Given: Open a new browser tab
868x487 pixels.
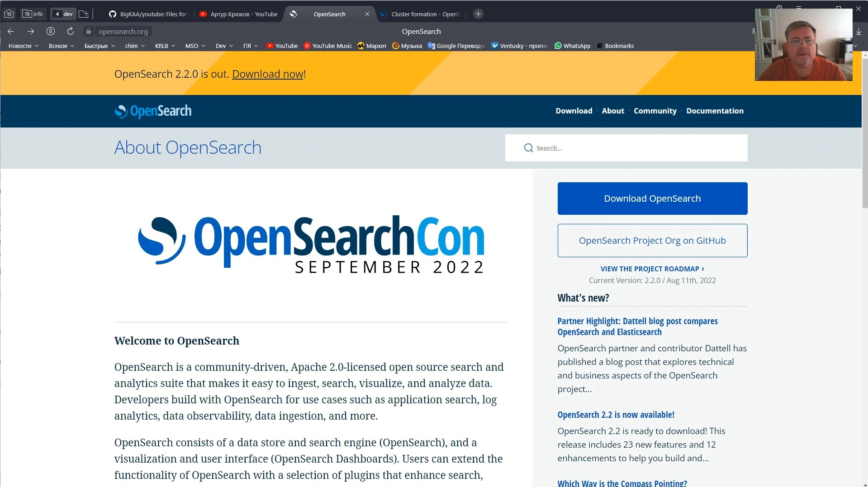Looking at the screenshot, I should pyautogui.click(x=478, y=14).
